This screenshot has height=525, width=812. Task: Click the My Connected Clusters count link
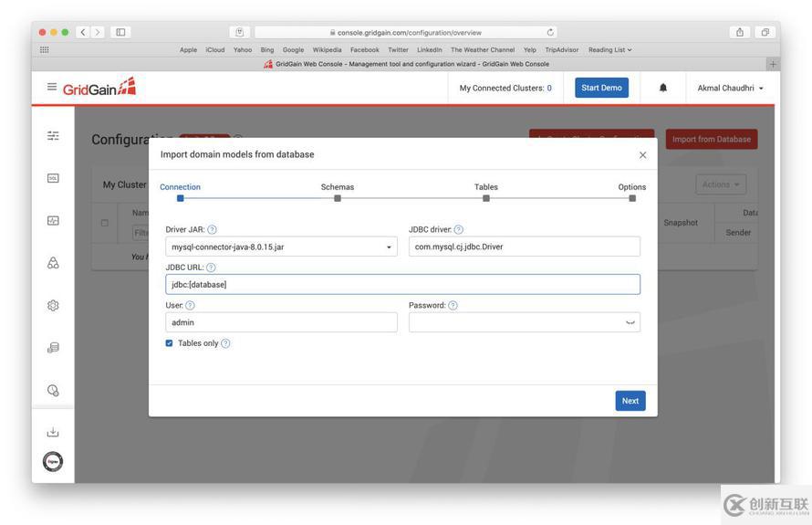tap(549, 88)
